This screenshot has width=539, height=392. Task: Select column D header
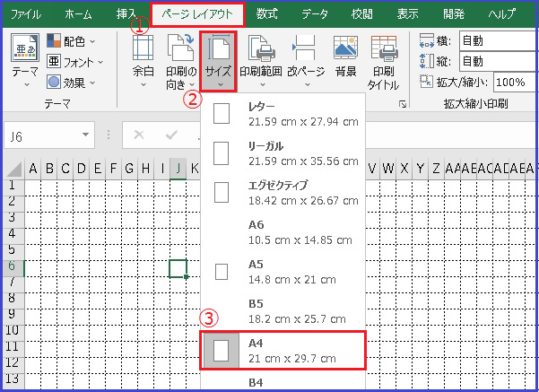point(82,169)
